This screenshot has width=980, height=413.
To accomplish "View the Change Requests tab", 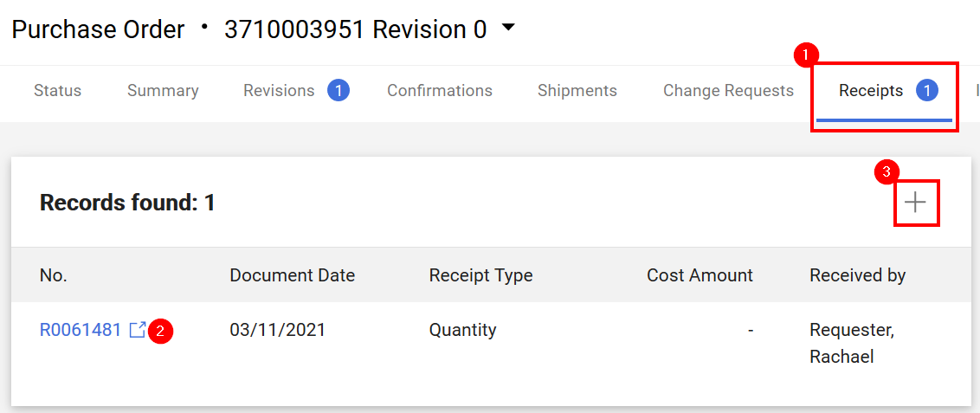I will tap(728, 91).
